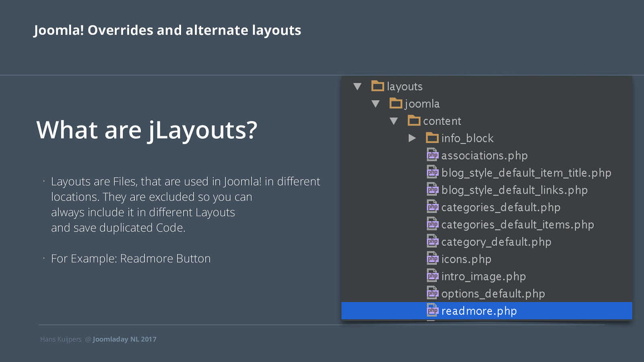The width and height of the screenshot is (644, 362).
Task: Click the 'For Example: Readmore Button' bullet
Action: point(131,259)
